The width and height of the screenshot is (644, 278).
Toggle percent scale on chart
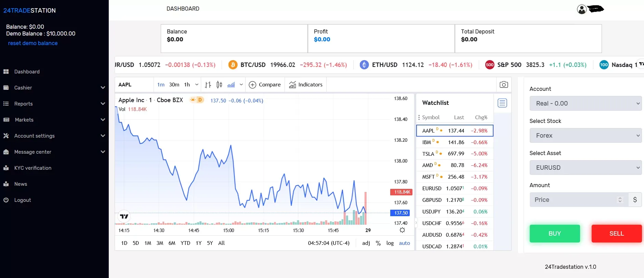pyautogui.click(x=378, y=243)
